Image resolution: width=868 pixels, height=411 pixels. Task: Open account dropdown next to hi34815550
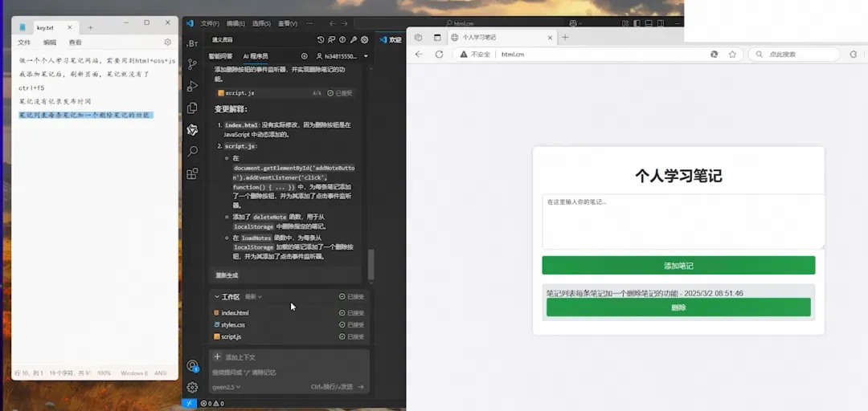[366, 56]
